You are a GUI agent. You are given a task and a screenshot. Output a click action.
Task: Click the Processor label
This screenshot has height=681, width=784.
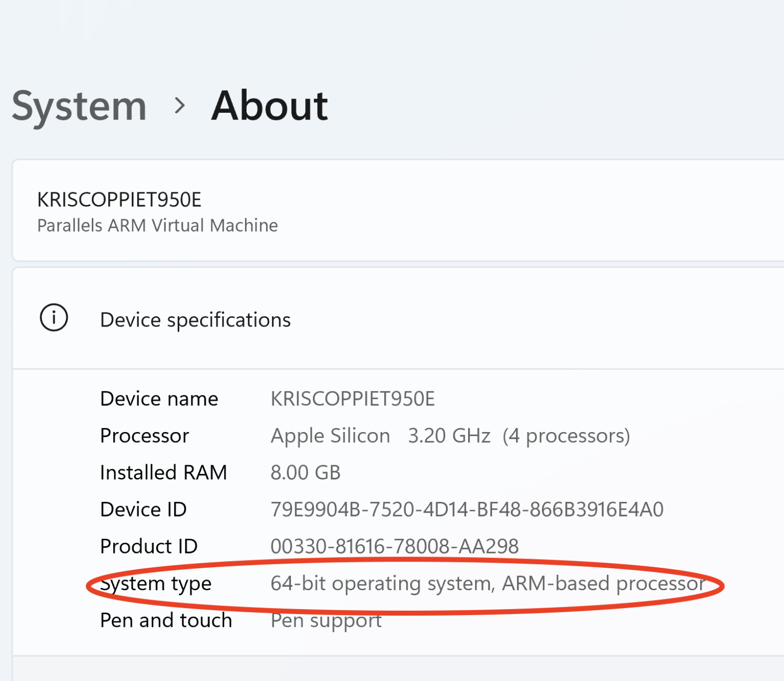[144, 436]
